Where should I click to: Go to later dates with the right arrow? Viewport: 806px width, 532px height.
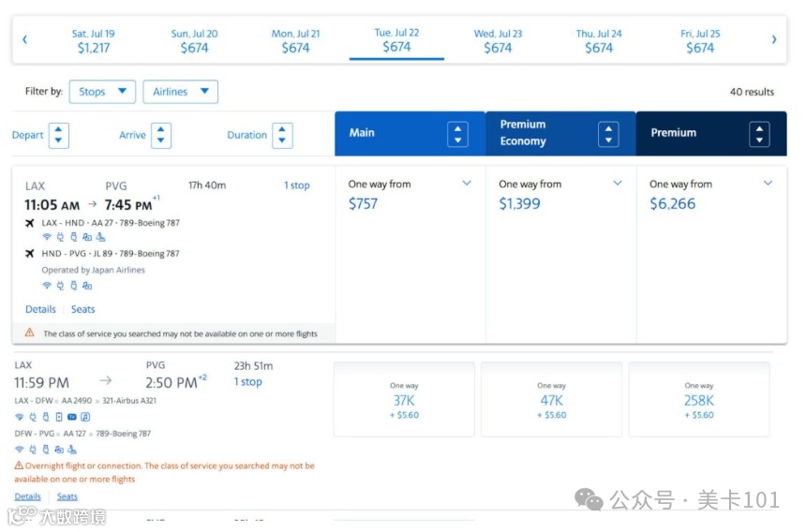(774, 39)
